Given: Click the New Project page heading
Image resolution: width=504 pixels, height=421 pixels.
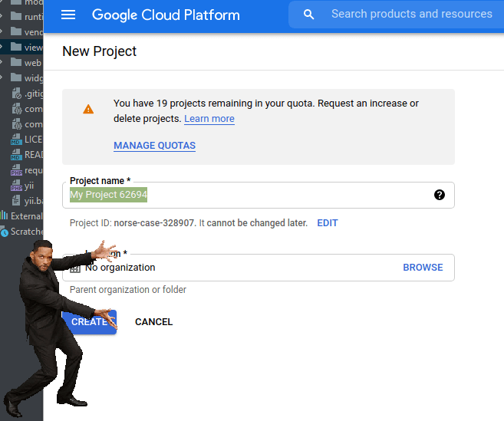Looking at the screenshot, I should coord(99,51).
